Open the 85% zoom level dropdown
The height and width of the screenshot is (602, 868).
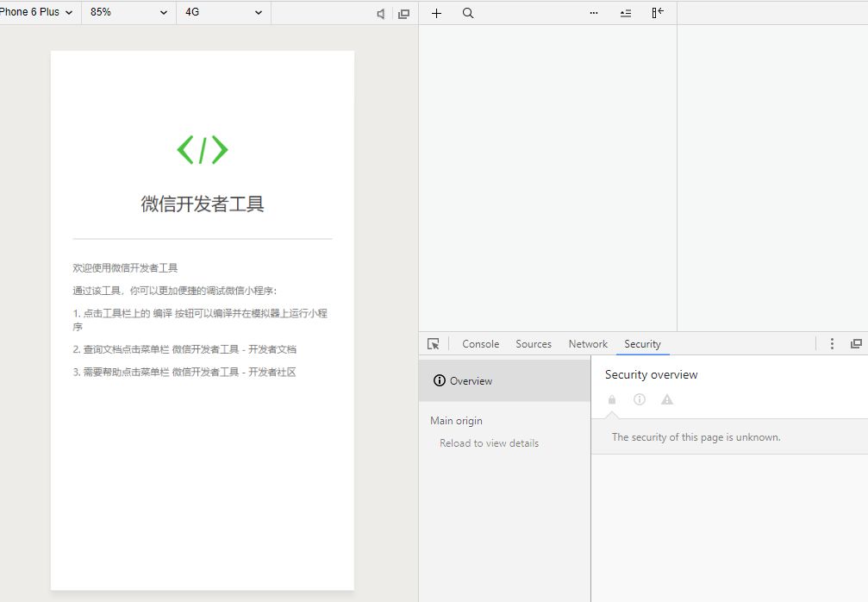pyautogui.click(x=128, y=12)
